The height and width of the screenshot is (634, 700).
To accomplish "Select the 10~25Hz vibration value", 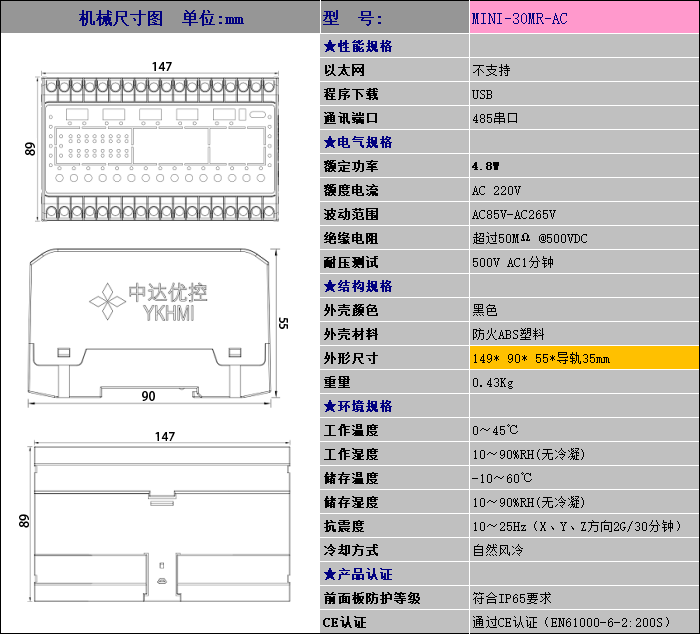I will 577,526.
